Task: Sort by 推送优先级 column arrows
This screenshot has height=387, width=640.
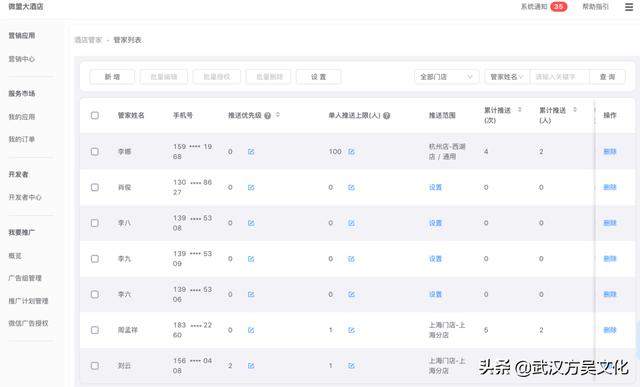Action: [x=278, y=115]
